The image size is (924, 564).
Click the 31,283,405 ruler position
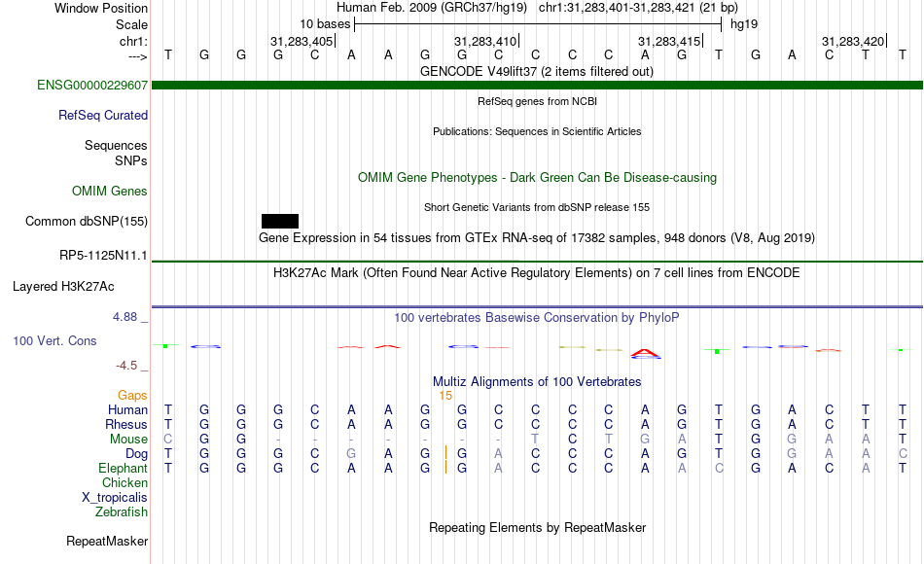coord(302,41)
